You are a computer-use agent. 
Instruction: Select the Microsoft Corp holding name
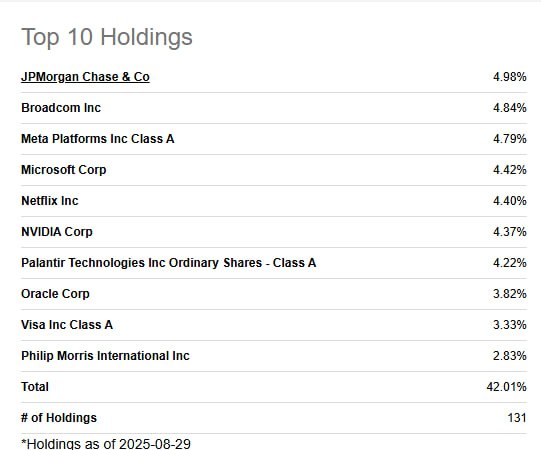(63, 170)
